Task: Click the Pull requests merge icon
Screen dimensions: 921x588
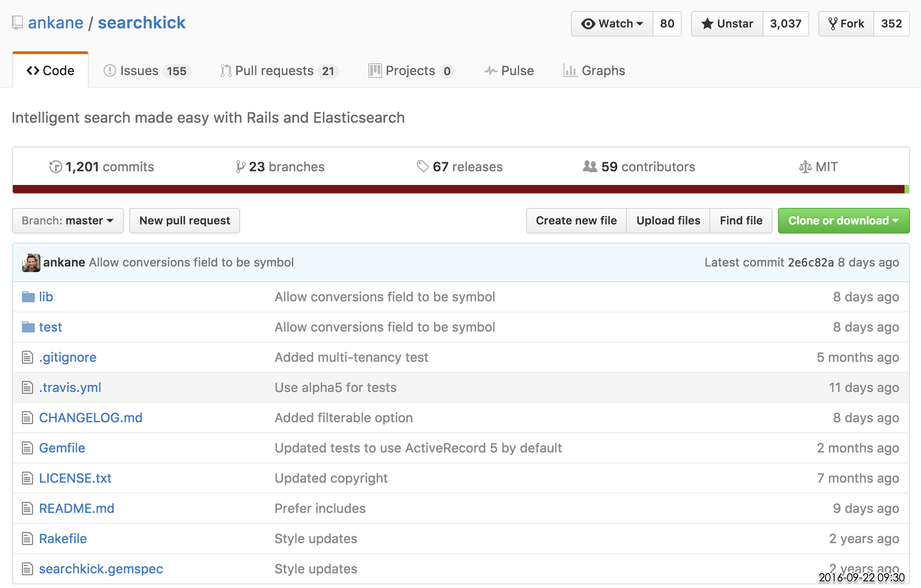Action: 226,71
